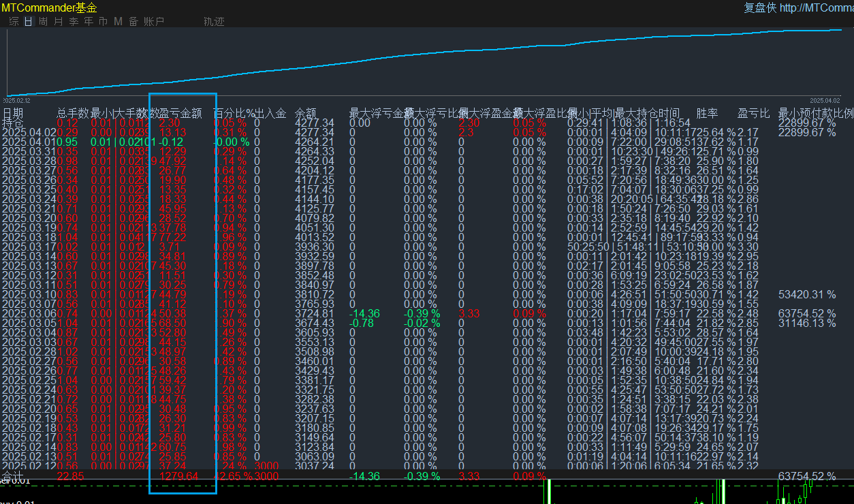
Task: Select the 2025.03.31 date row
Action: tap(29, 151)
